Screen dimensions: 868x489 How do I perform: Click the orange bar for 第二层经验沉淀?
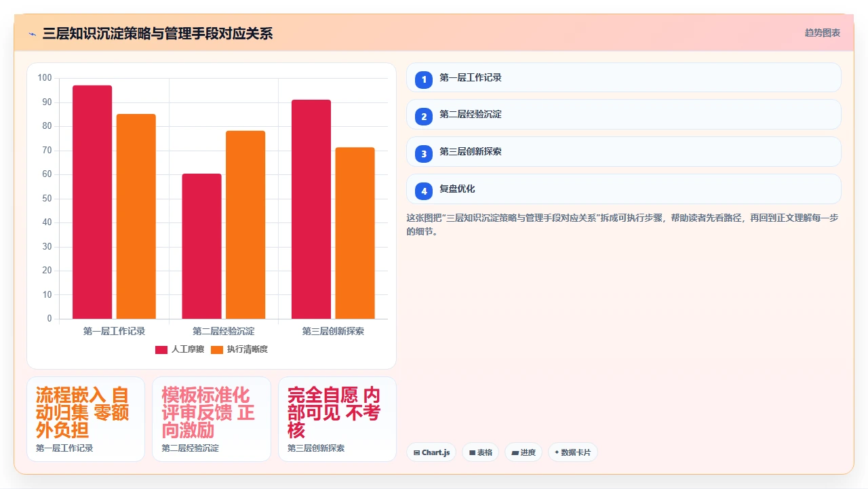pos(245,224)
